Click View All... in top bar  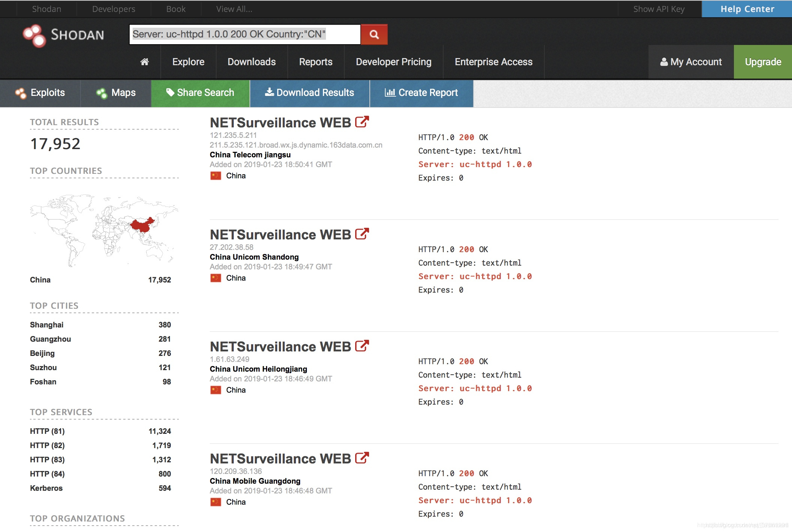tap(234, 9)
